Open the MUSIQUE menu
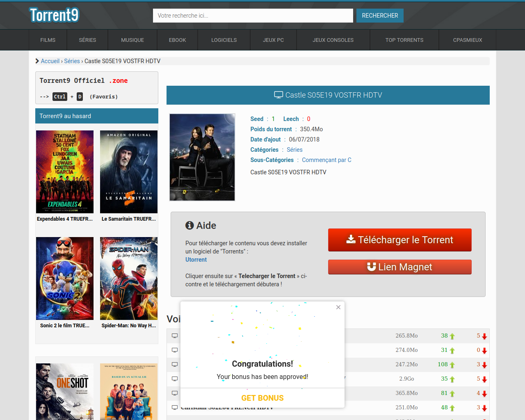Viewport: 525px width, 420px height. [132, 40]
